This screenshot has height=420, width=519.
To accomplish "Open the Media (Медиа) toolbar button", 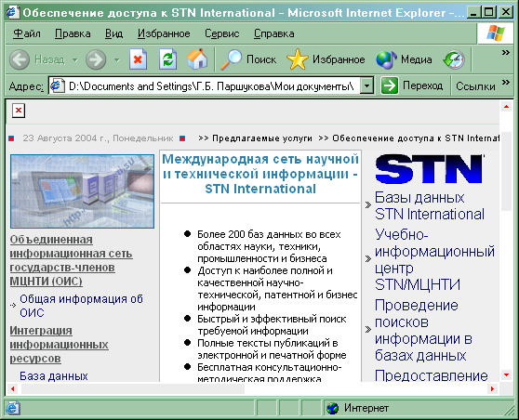I will click(404, 59).
